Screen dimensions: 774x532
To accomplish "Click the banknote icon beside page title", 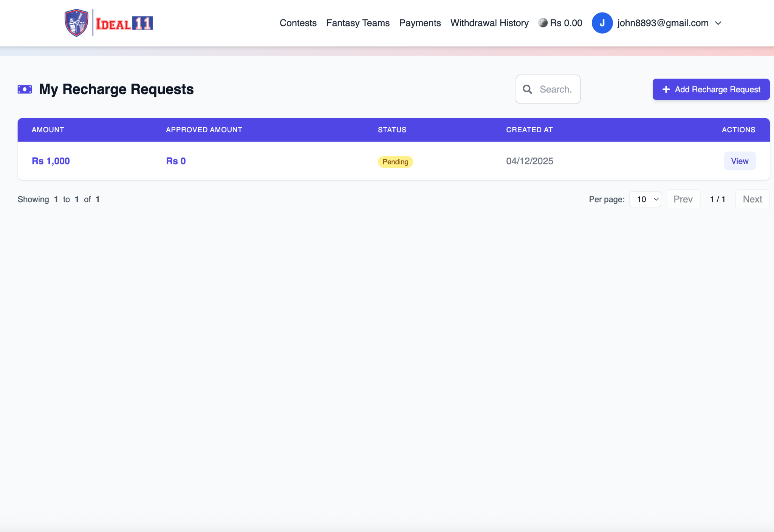I will [x=25, y=90].
